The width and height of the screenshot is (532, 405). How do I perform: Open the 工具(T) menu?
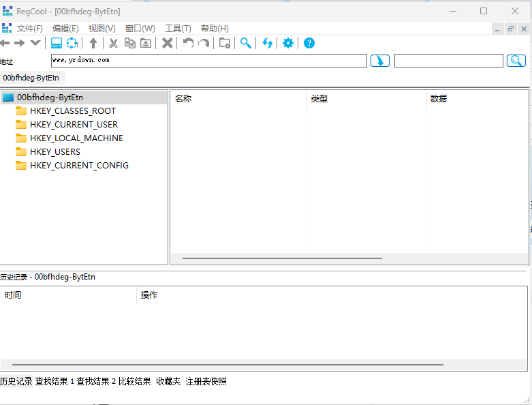tap(178, 29)
